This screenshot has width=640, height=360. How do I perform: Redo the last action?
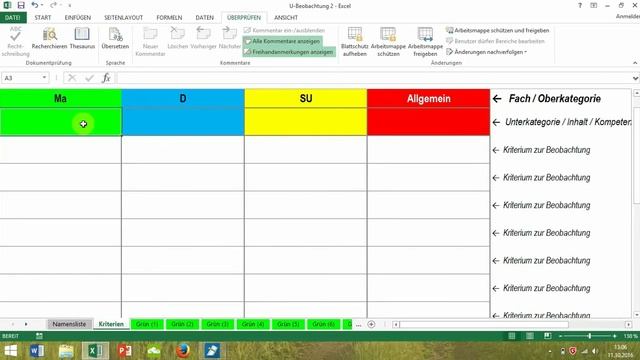coord(53,6)
